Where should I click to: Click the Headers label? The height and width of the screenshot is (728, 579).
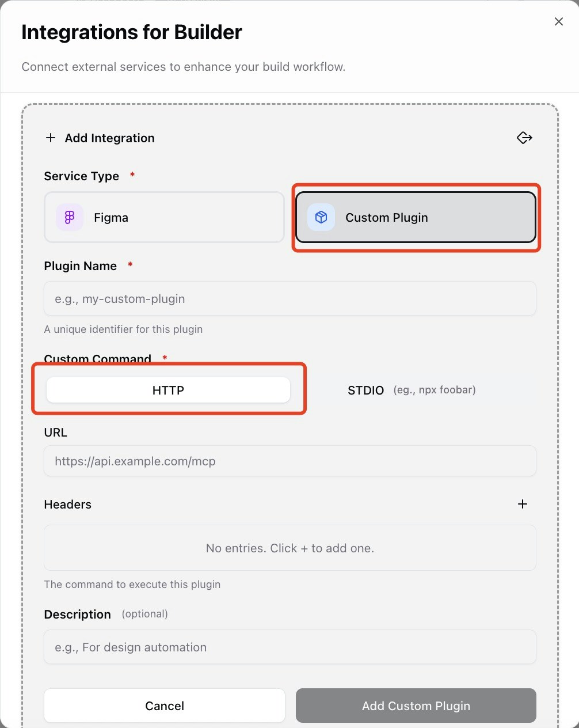point(68,504)
